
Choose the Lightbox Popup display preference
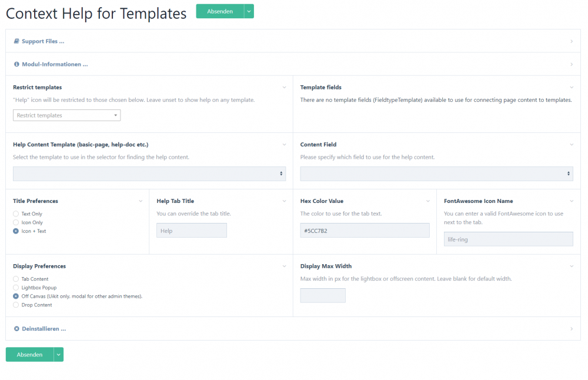click(x=16, y=288)
